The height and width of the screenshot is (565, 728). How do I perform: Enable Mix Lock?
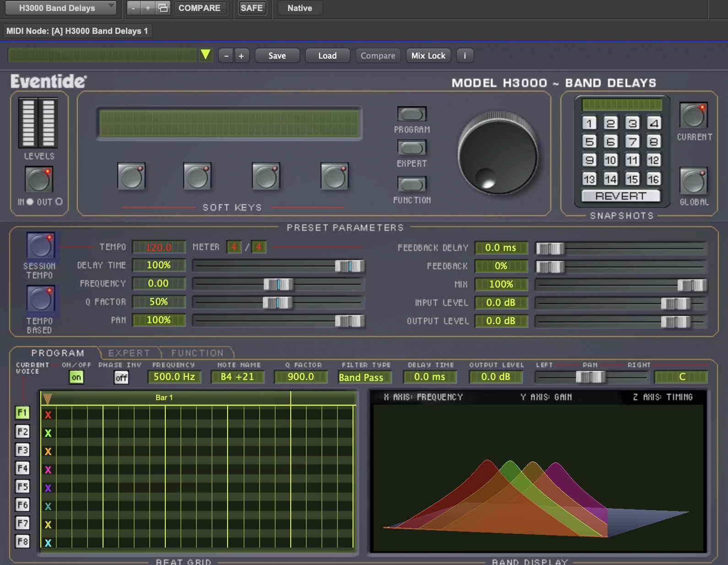(x=428, y=55)
